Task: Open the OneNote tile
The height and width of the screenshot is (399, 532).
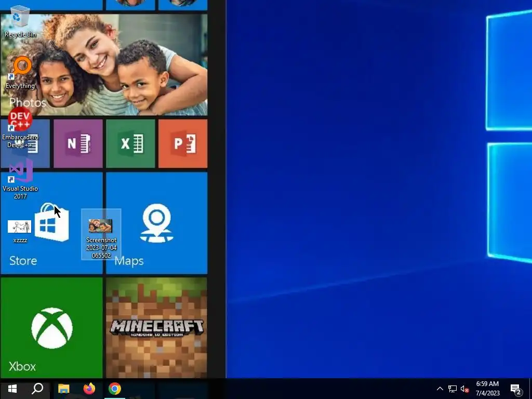Action: pos(78,143)
